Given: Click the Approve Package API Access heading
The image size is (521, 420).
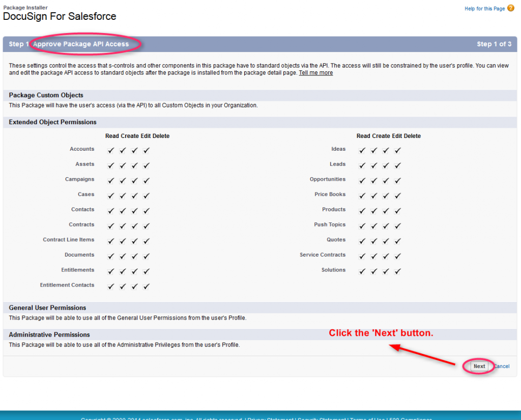Looking at the screenshot, I should [81, 44].
